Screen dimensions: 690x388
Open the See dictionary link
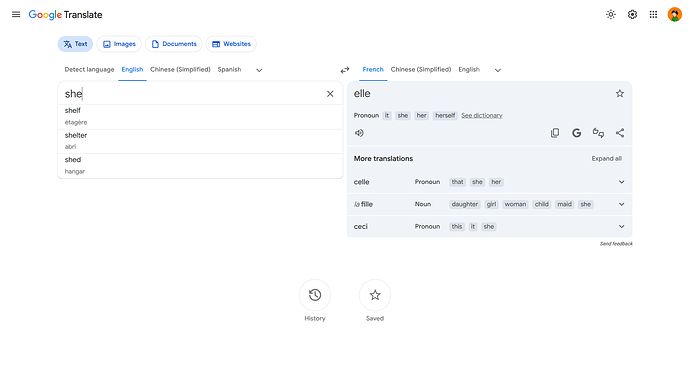pyautogui.click(x=482, y=116)
